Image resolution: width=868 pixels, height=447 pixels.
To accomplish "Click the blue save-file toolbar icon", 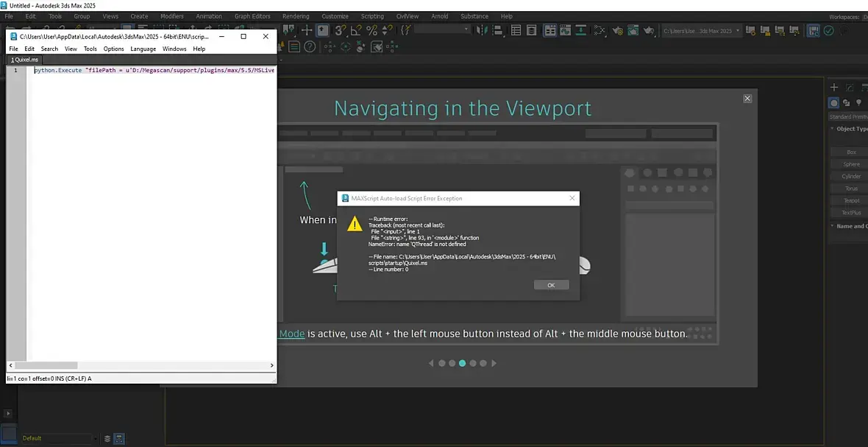I will pos(813,30).
